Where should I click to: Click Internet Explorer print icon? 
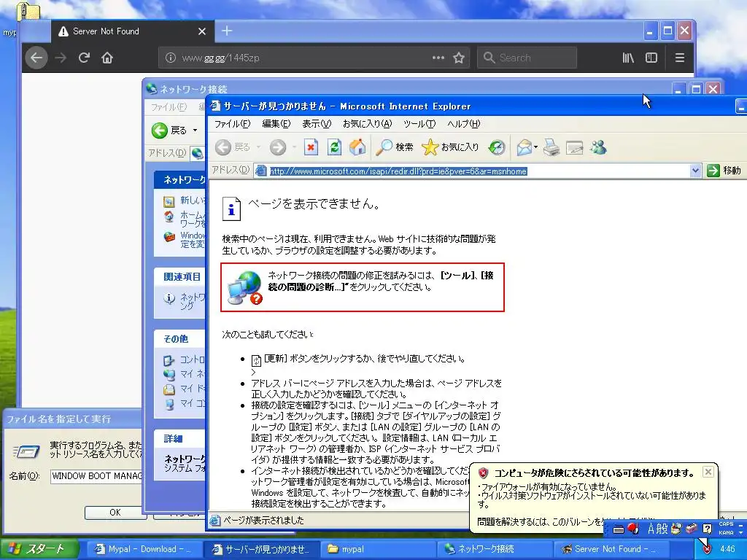coord(551,147)
